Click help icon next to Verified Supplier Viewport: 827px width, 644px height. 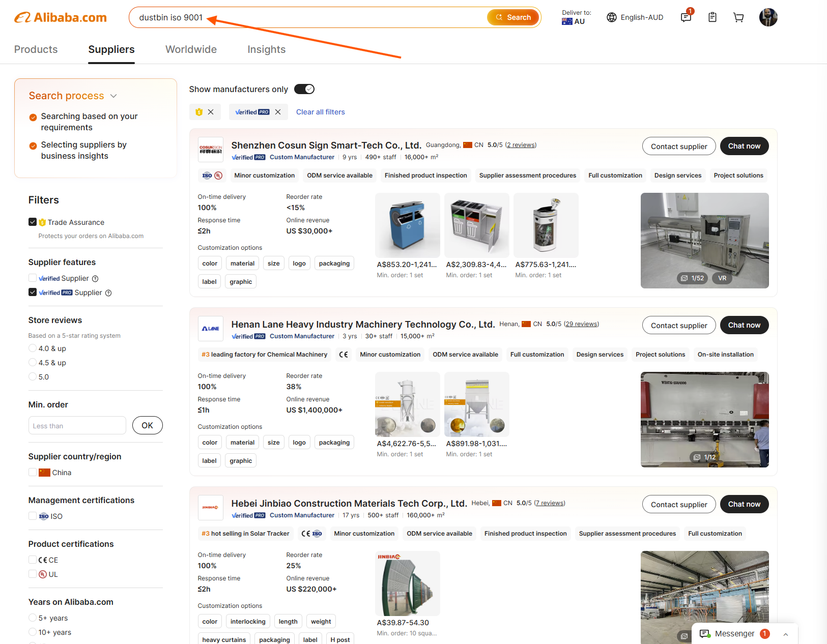click(95, 279)
